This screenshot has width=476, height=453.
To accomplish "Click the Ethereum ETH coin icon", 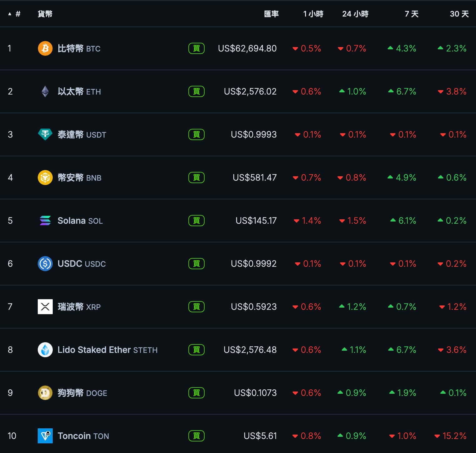I will (x=45, y=91).
